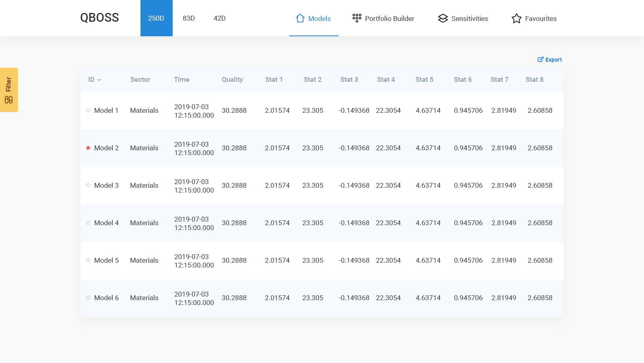Open the Model 3 row name
The image size is (644, 363).
106,185
